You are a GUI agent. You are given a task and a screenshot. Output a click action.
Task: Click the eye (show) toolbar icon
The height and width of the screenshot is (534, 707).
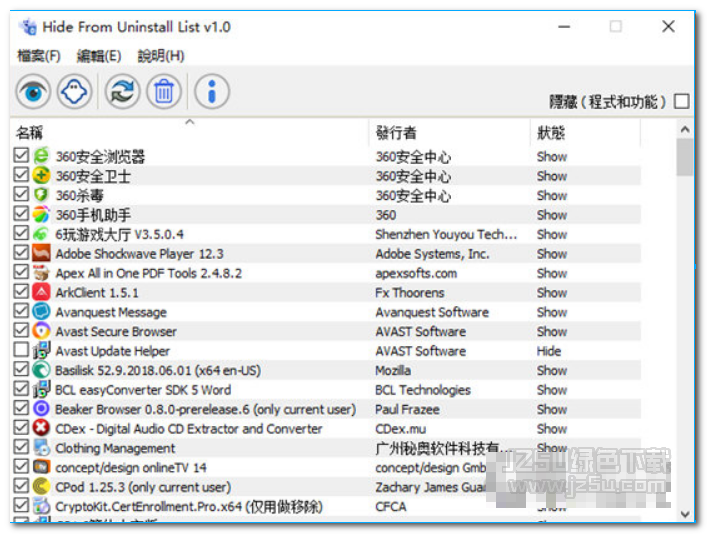[33, 92]
